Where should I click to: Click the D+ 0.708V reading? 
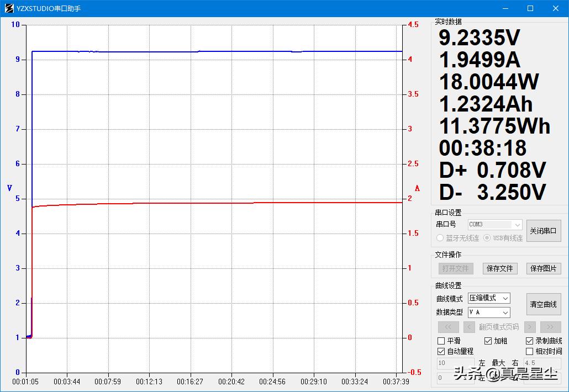492,170
